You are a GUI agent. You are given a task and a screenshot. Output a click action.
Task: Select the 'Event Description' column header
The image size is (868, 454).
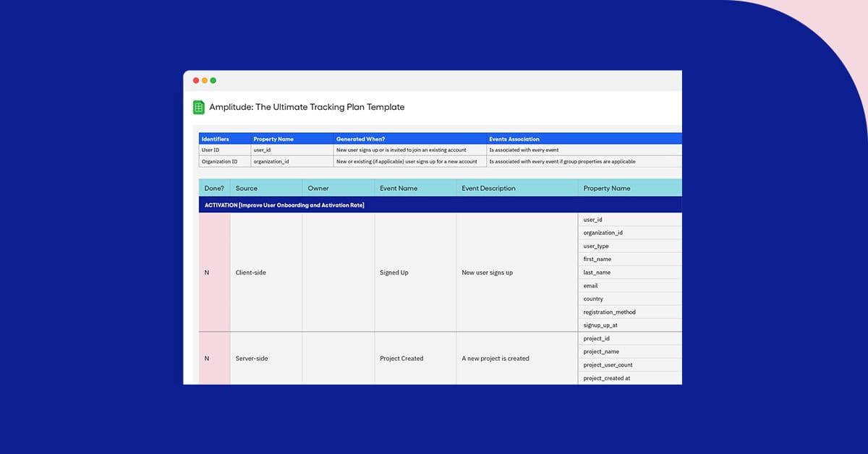(516, 188)
